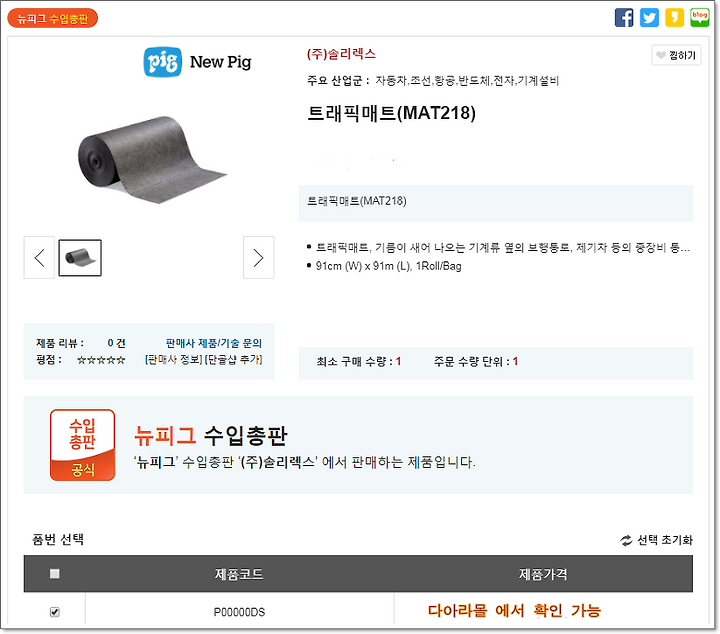Click the 뉴피그 수입총판 banner heading
Screen dimensions: 720x634
[211, 436]
